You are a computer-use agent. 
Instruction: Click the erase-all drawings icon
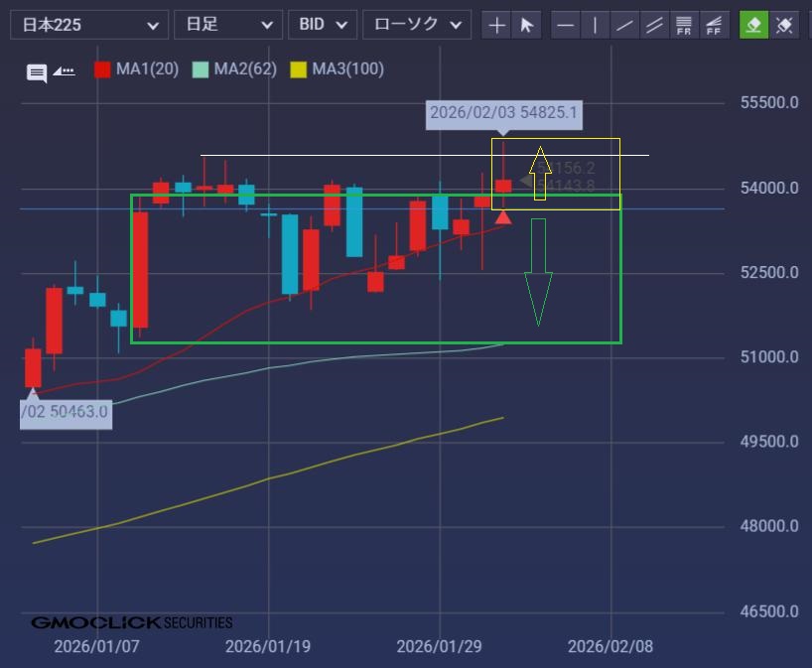(784, 25)
